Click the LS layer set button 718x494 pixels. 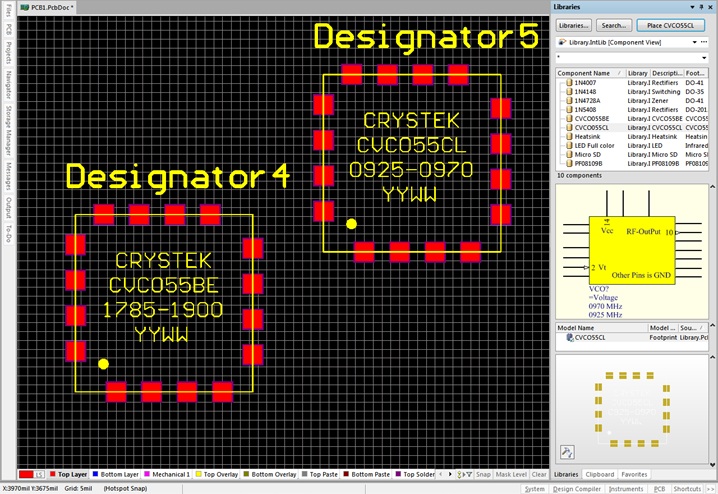tap(39, 475)
